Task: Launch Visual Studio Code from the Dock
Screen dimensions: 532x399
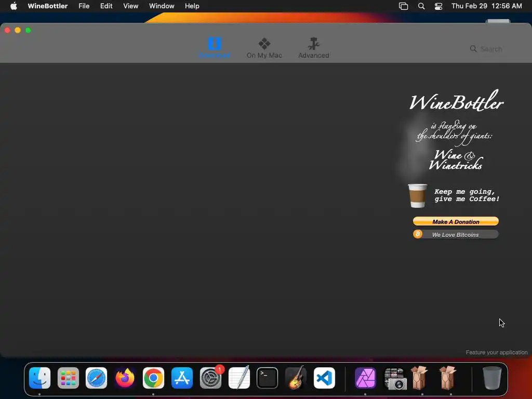Action: (x=324, y=378)
